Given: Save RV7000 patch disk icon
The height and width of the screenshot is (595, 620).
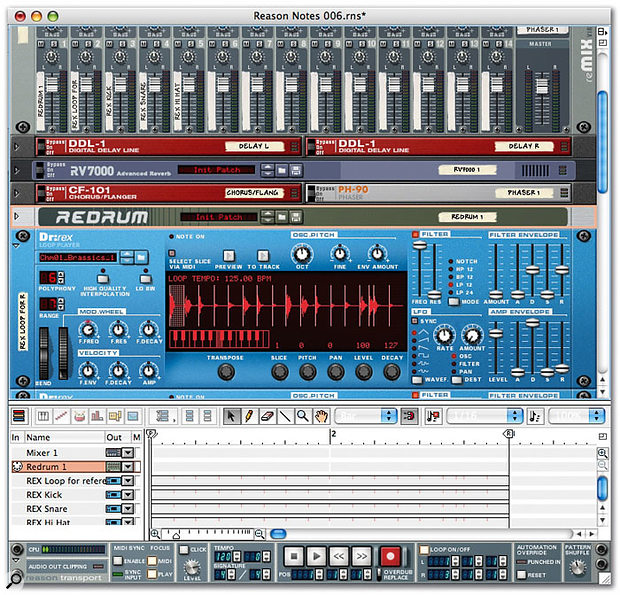Looking at the screenshot, I should coord(296,170).
